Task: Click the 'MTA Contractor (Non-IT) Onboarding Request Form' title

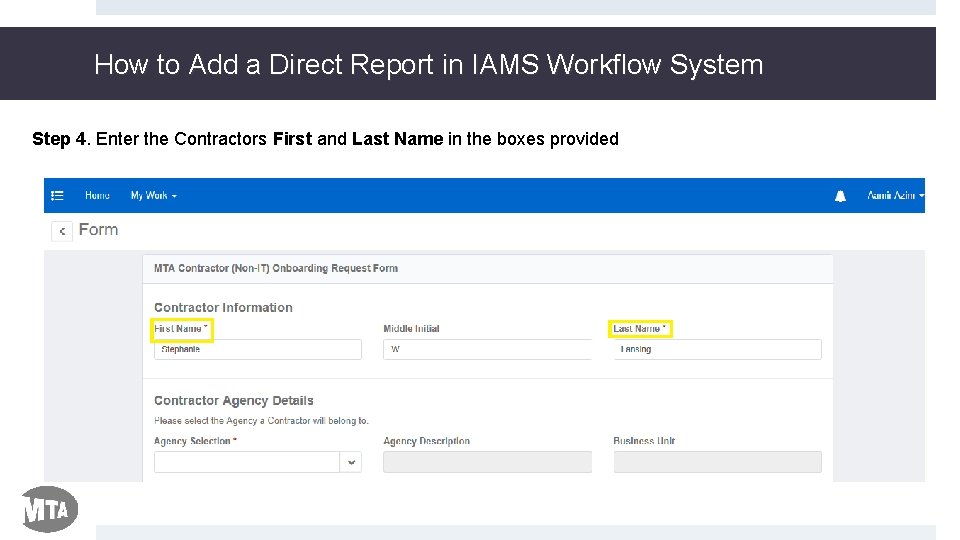Action: click(276, 268)
